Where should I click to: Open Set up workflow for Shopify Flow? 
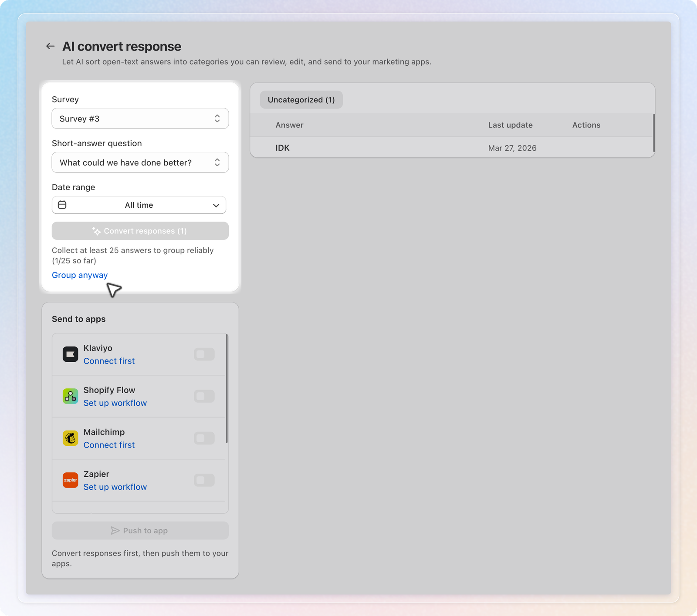click(115, 403)
